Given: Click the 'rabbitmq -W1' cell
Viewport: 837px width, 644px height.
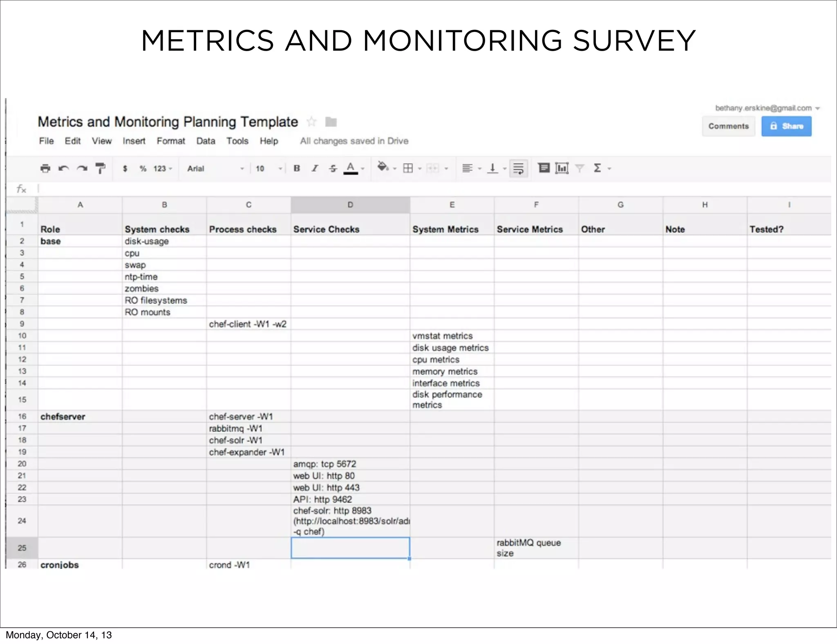Looking at the screenshot, I should (x=248, y=429).
